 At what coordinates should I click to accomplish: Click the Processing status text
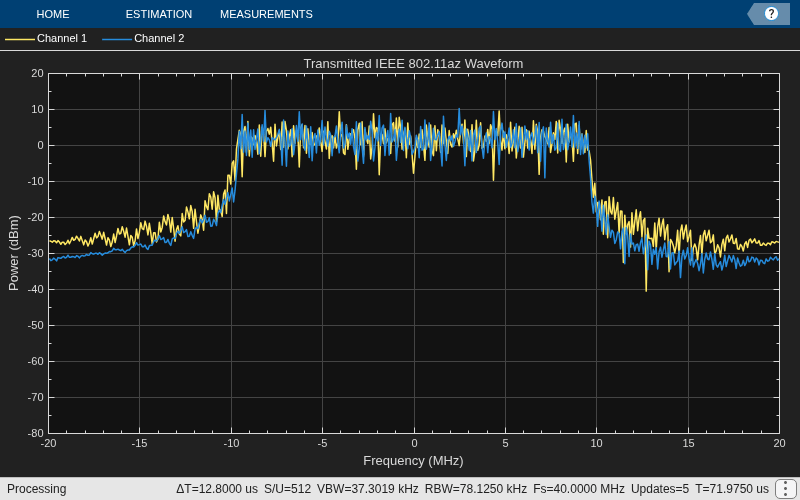[x=37, y=489]
